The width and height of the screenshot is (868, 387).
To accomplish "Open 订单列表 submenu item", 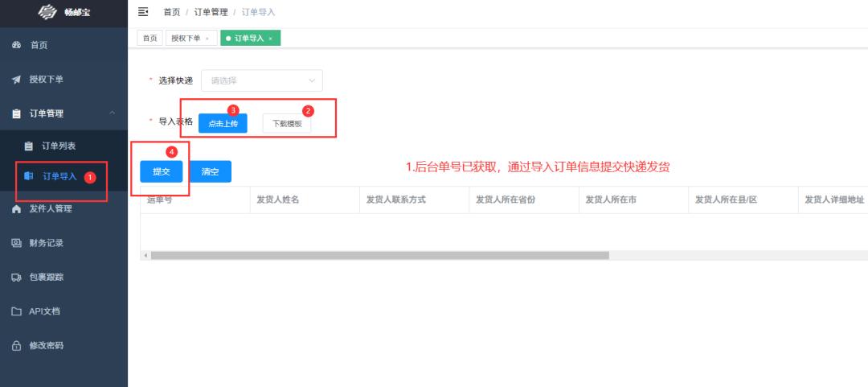I will [63, 146].
